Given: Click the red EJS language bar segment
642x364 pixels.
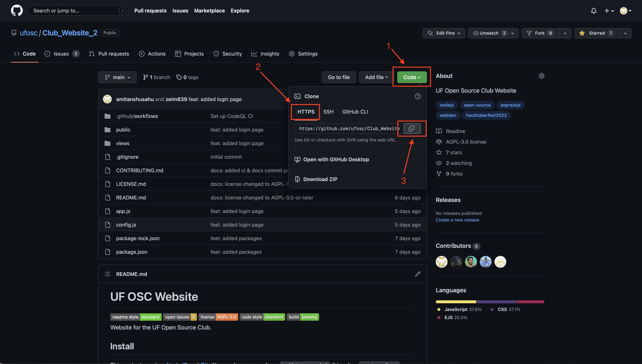Looking at the screenshot, I should (531, 302).
